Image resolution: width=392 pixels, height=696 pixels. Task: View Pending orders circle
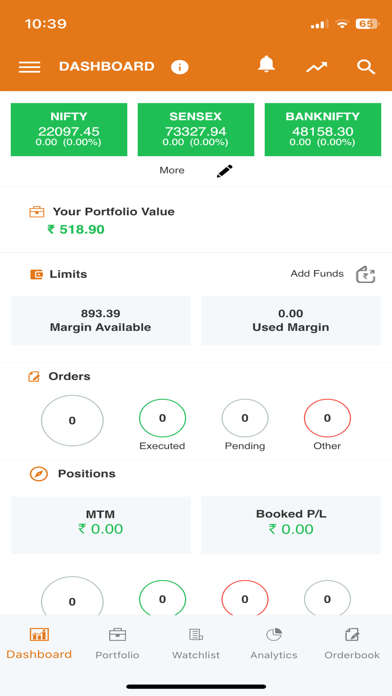click(245, 418)
